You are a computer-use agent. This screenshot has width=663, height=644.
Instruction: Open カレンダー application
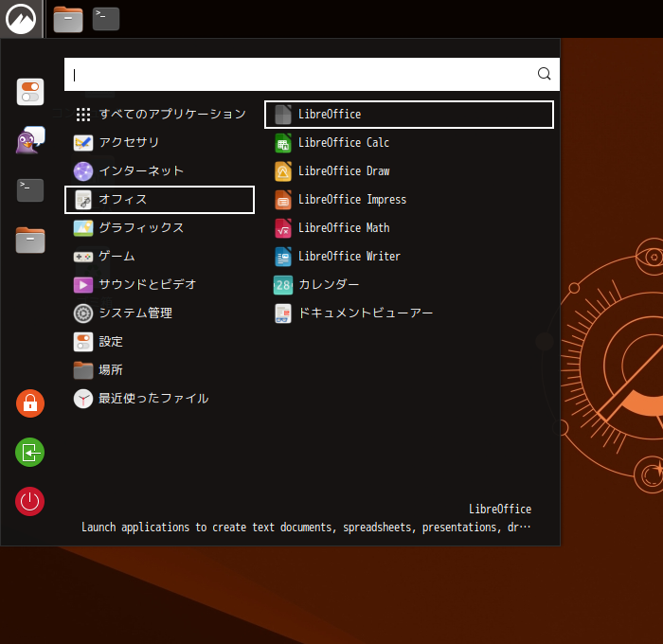409,284
